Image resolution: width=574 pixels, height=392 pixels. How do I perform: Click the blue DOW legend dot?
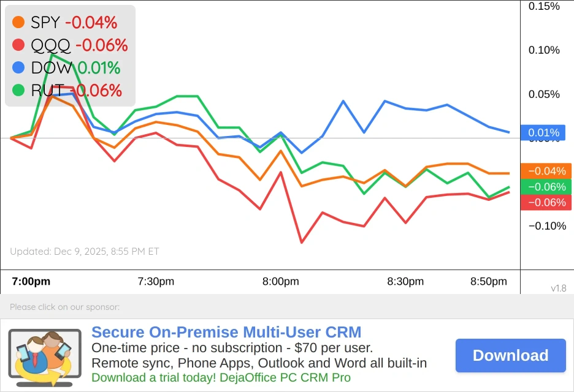click(x=18, y=67)
